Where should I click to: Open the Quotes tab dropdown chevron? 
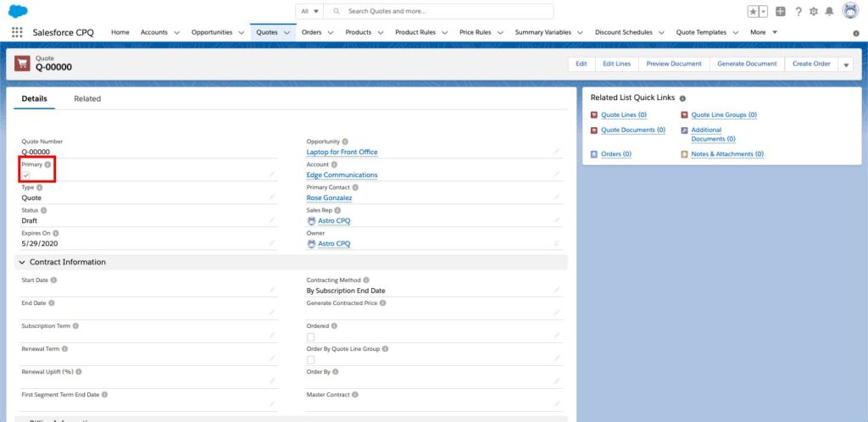pyautogui.click(x=287, y=33)
